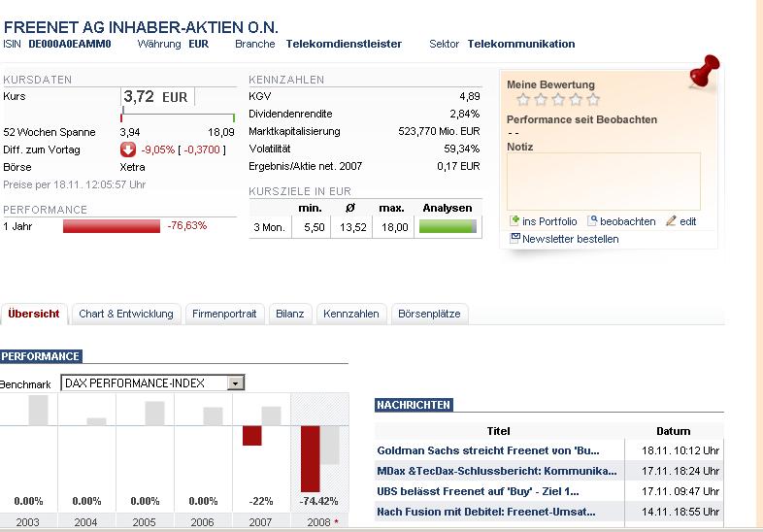
Task: Click the 2008 red performance chart bar
Action: (310, 459)
